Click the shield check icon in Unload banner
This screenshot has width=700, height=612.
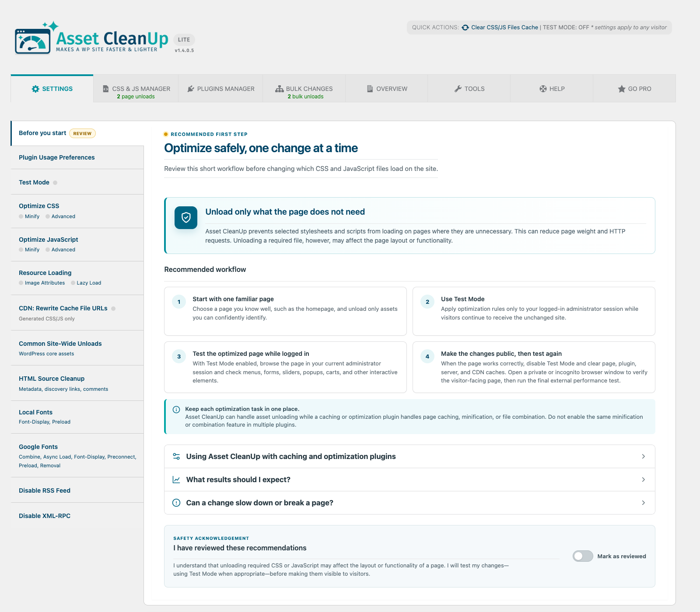pos(186,217)
